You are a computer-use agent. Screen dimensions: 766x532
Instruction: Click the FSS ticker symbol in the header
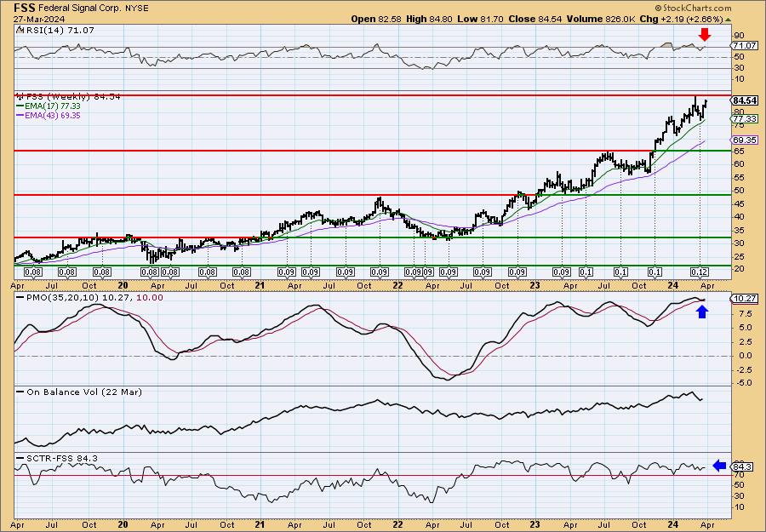point(25,8)
